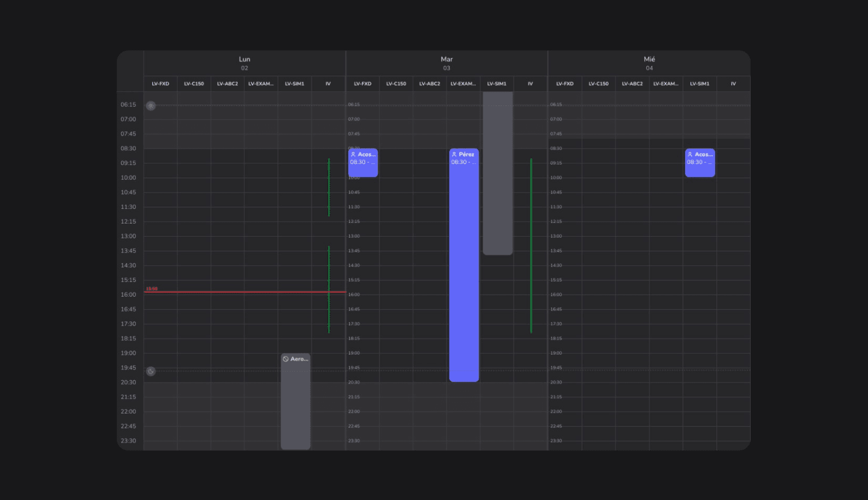868x500 pixels.
Task: Click Wednesday's LV-EXAM column header
Action: point(665,84)
